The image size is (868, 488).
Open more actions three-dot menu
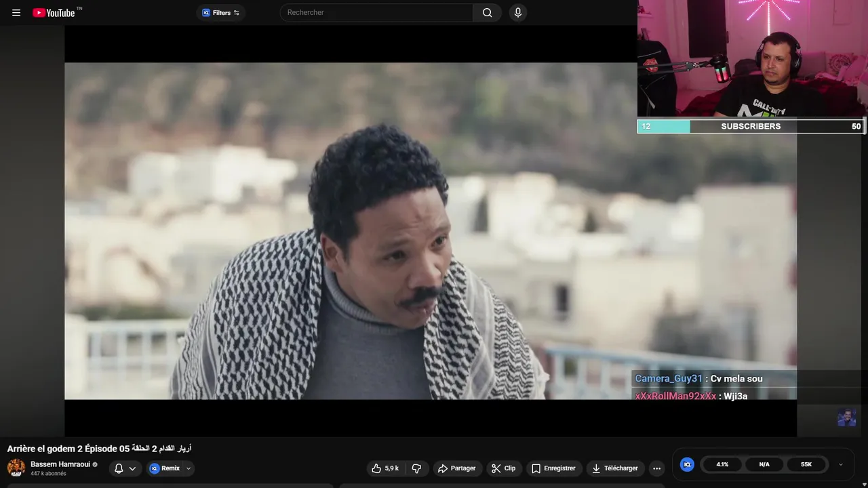pyautogui.click(x=656, y=468)
